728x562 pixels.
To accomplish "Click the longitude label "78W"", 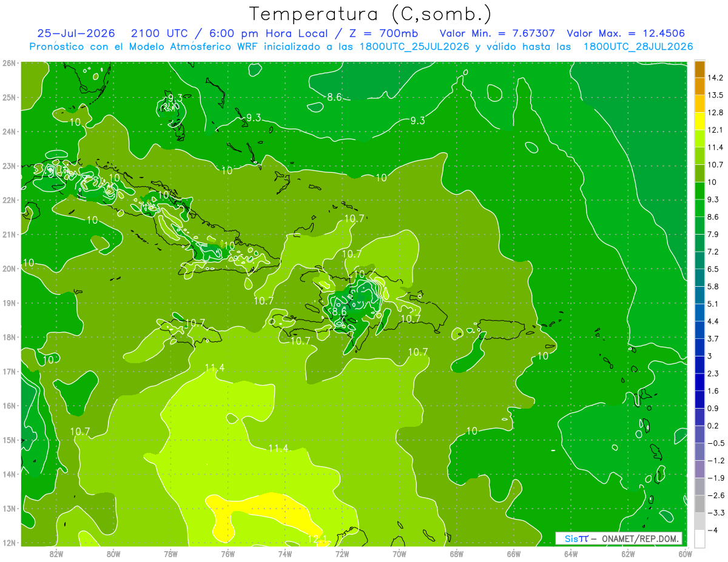I will click(170, 554).
